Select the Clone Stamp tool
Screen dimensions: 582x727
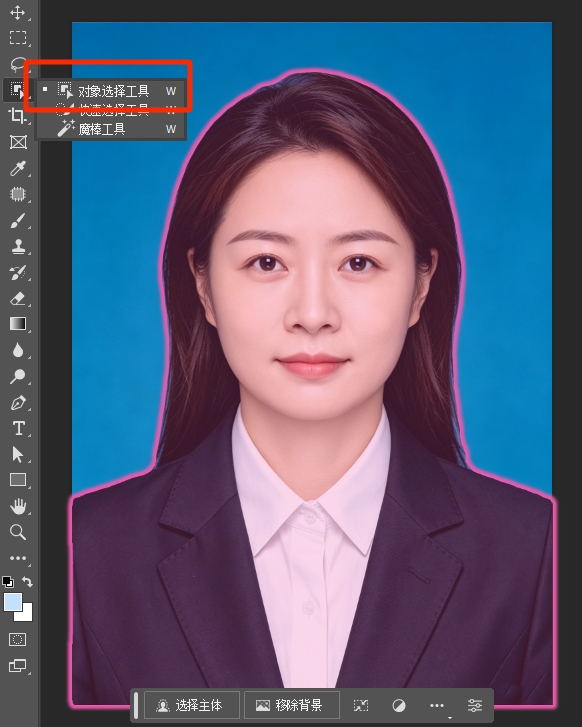18,246
